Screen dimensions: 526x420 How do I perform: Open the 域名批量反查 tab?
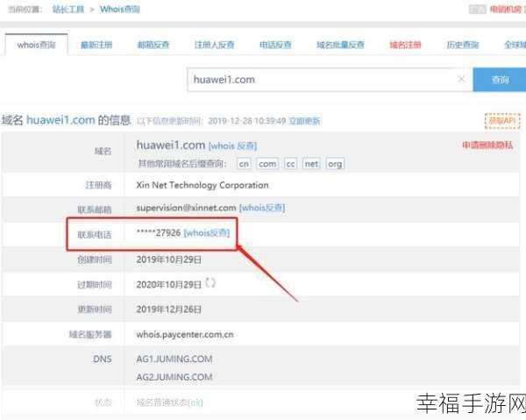[340, 45]
